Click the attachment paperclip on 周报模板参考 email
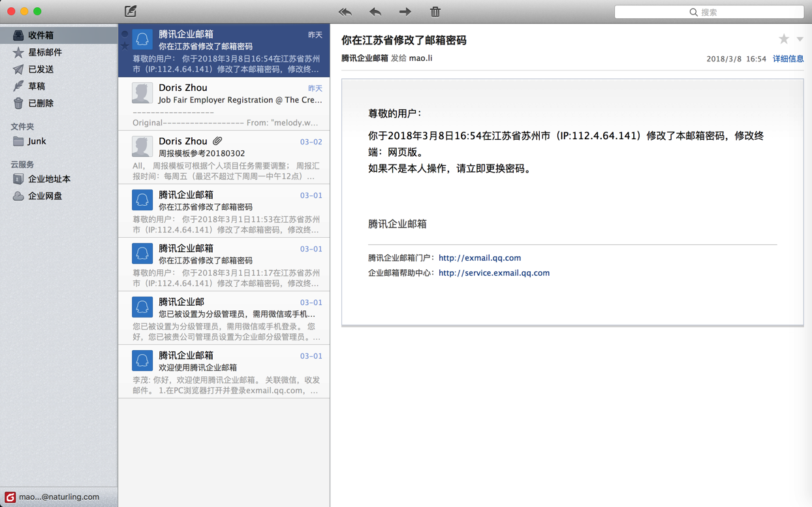The image size is (812, 507). (217, 141)
